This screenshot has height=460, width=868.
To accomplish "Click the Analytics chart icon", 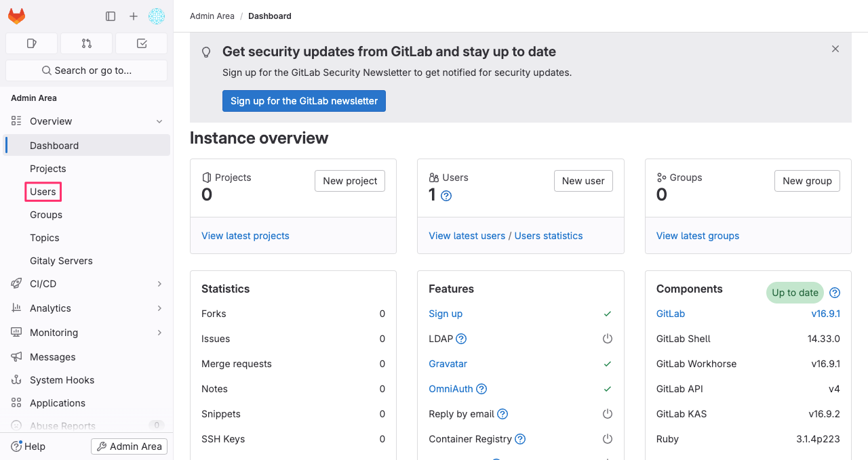I will pos(16,308).
